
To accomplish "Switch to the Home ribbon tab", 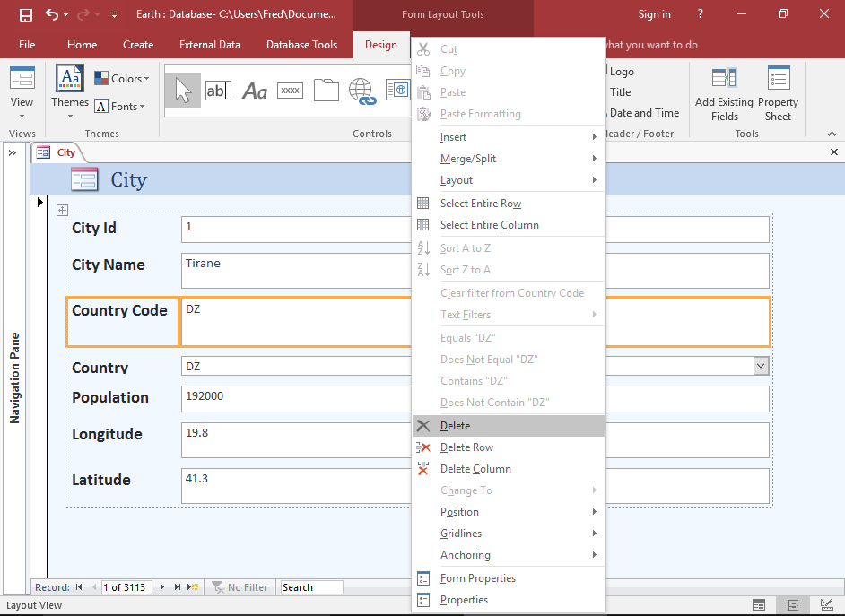I will 82,45.
